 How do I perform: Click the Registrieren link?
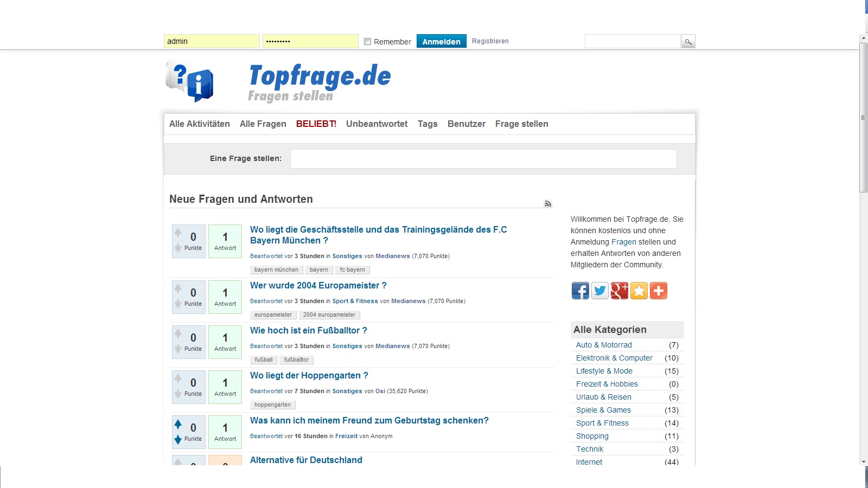coord(490,41)
